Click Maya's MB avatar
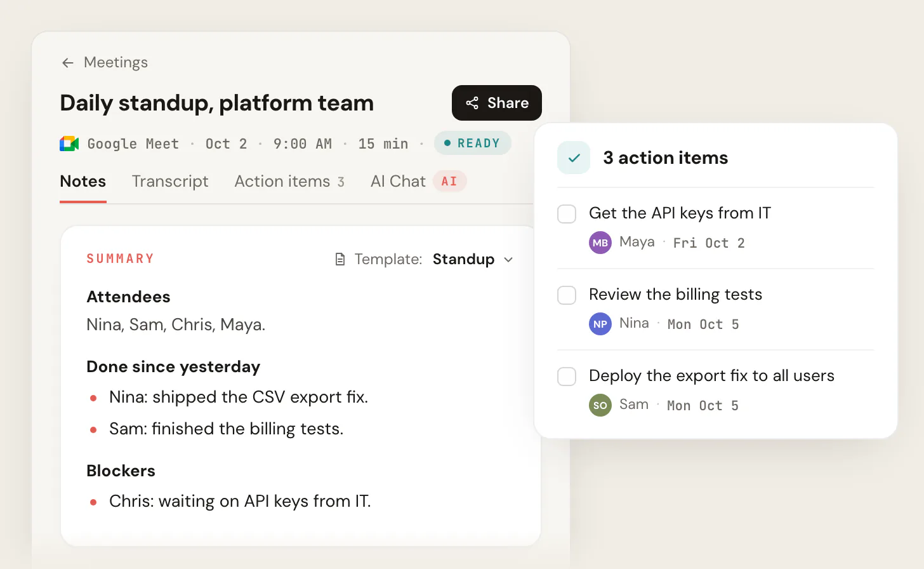 600,243
